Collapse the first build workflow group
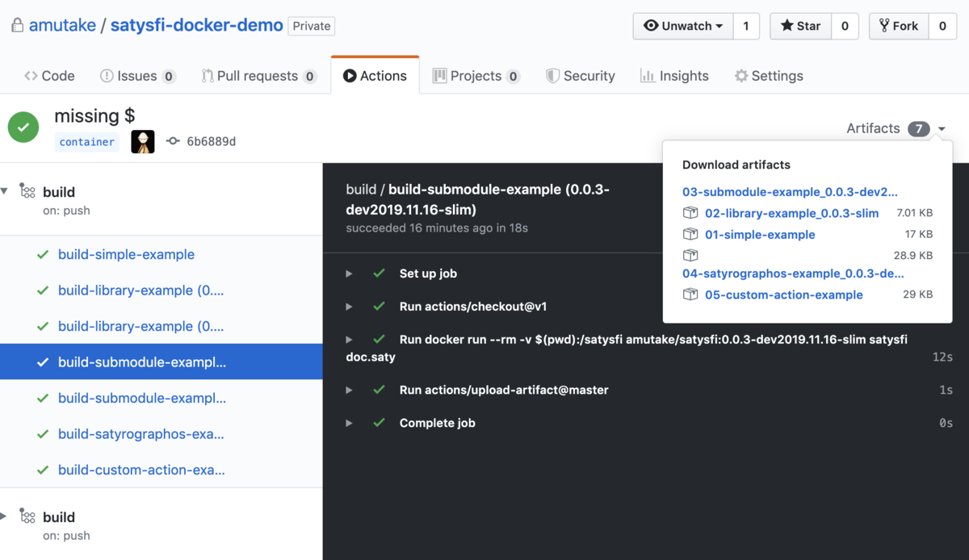 tap(5, 191)
